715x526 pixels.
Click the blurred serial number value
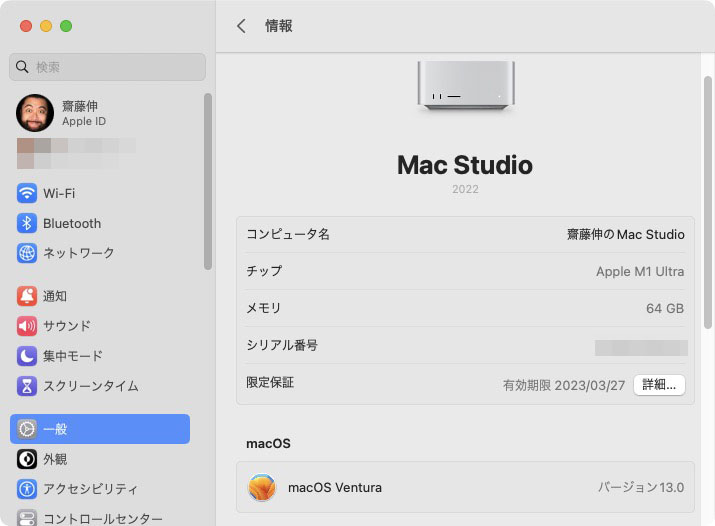point(641,348)
